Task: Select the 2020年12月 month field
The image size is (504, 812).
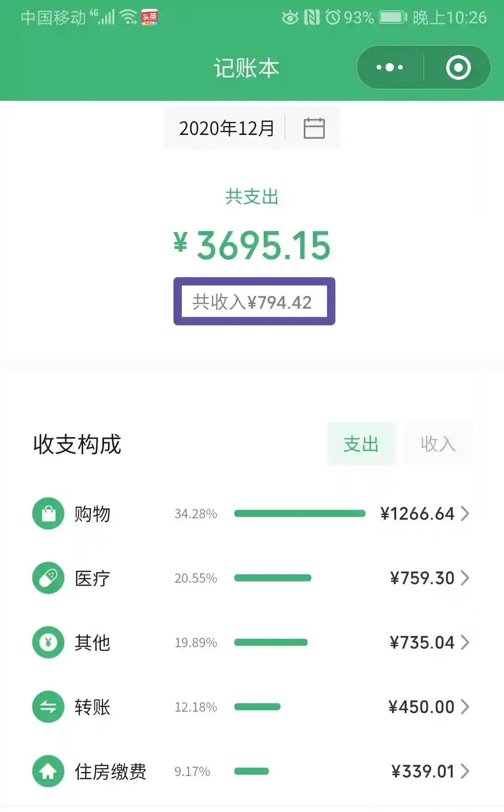Action: coord(226,128)
